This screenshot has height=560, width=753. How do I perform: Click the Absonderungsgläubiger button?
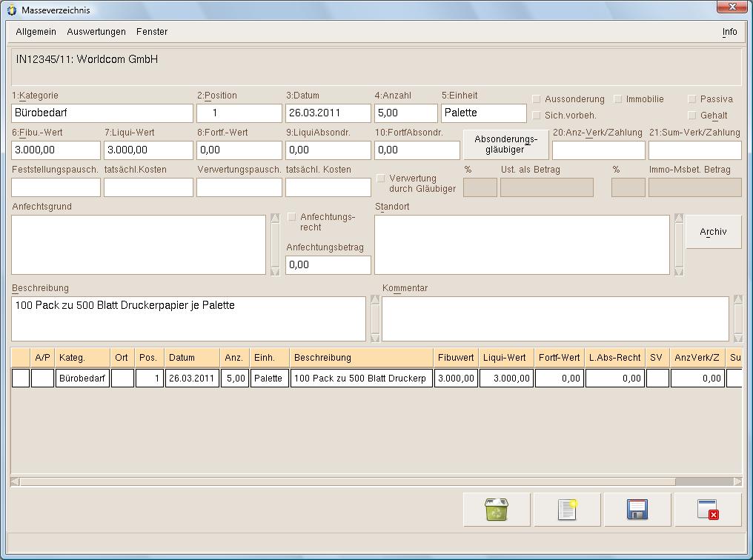click(505, 144)
